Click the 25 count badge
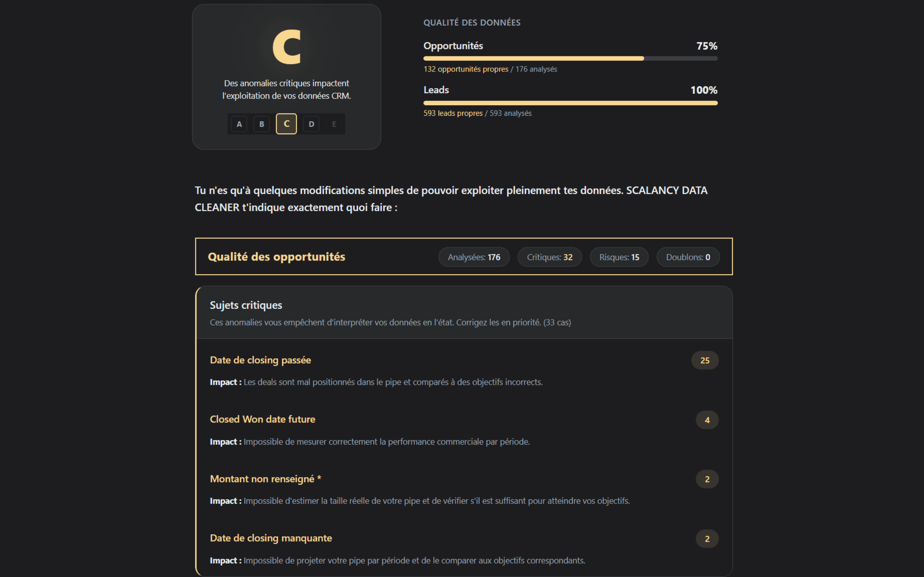This screenshot has height=577, width=924. [x=705, y=360]
